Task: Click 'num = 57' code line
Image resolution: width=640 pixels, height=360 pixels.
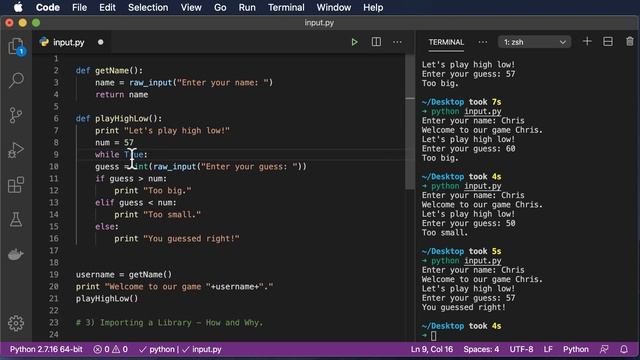Action: pyautogui.click(x=114, y=142)
